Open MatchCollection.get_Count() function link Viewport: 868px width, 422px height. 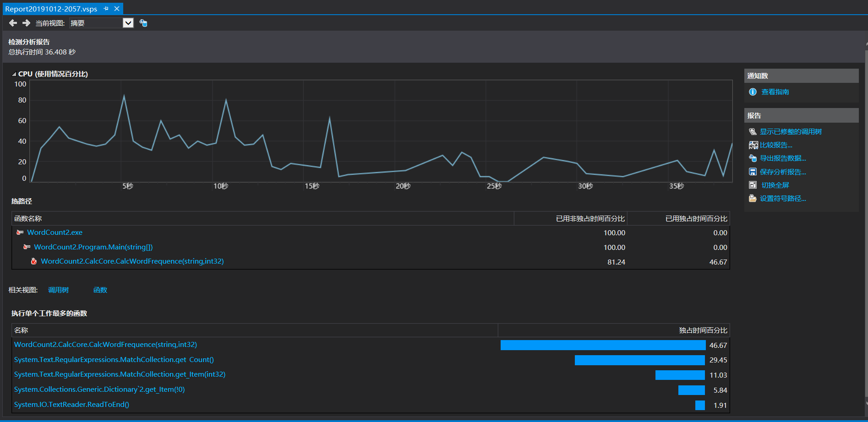pyautogui.click(x=114, y=360)
